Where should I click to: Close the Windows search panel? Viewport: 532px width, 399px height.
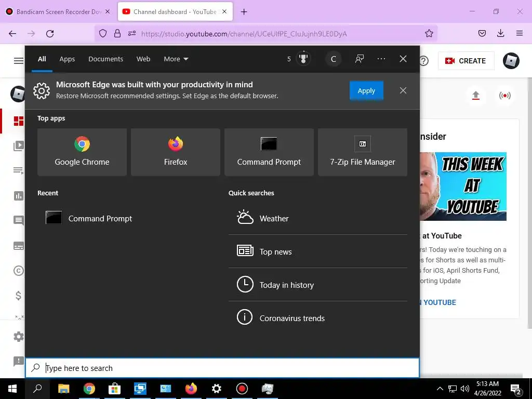pos(403,59)
